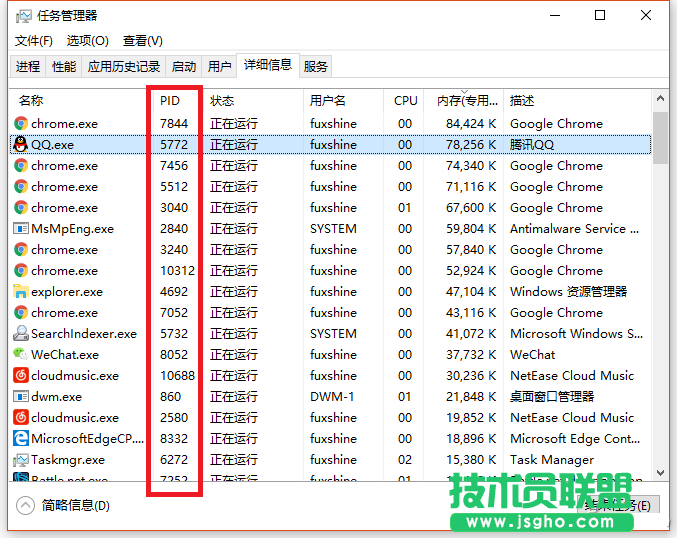Viewport: 677px width, 538px height.
Task: Click description Antimalware Service
Action: click(574, 228)
